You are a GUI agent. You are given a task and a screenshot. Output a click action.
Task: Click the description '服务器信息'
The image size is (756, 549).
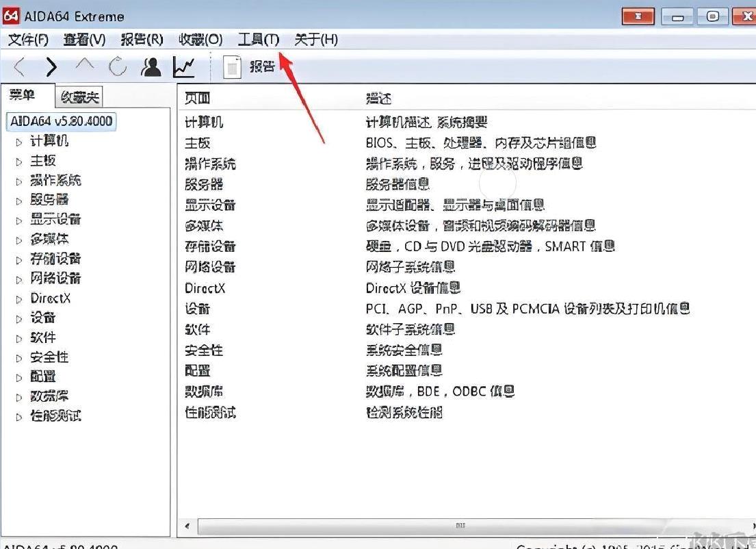coord(397,184)
